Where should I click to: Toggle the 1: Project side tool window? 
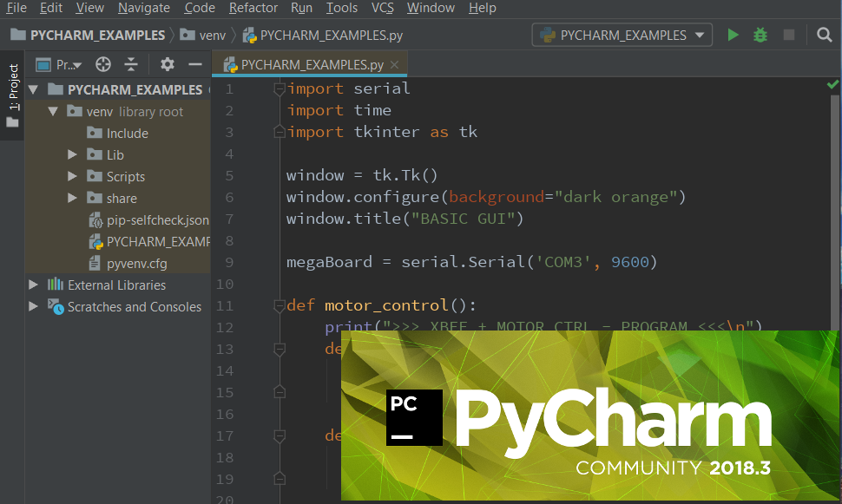coord(12,95)
